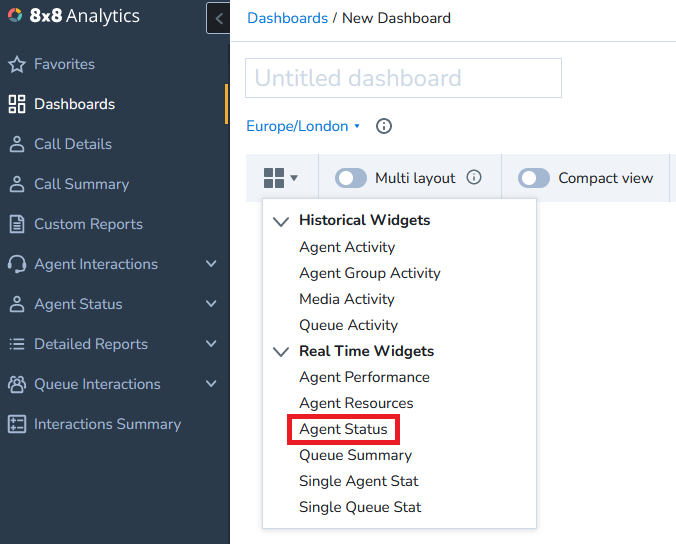Click the Call Details person icon
Image resolution: width=676 pixels, height=544 pixels.
pos(17,144)
